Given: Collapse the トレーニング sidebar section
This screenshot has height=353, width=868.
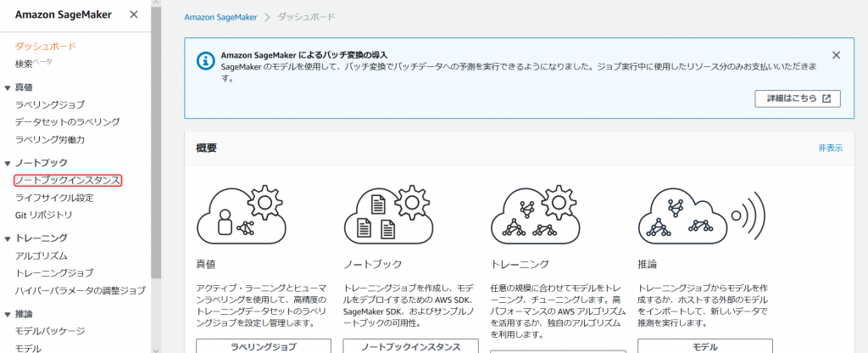Looking at the screenshot, I should (8, 238).
